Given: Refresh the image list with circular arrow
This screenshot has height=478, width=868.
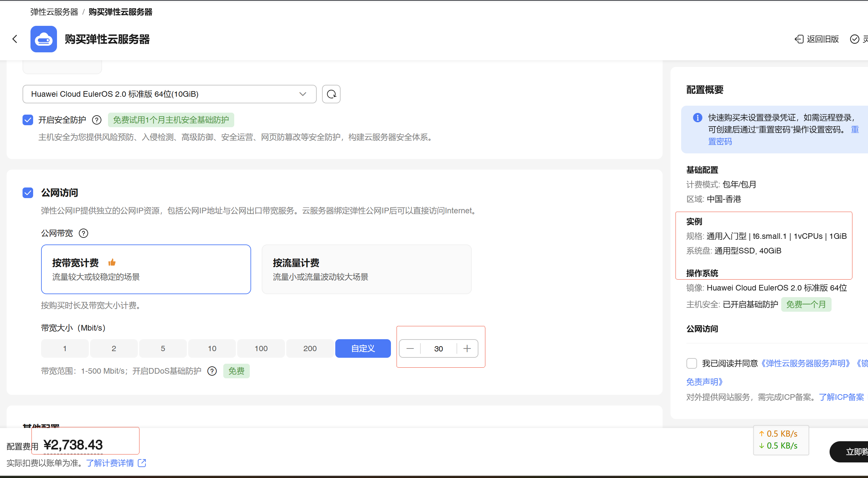Looking at the screenshot, I should pos(331,94).
